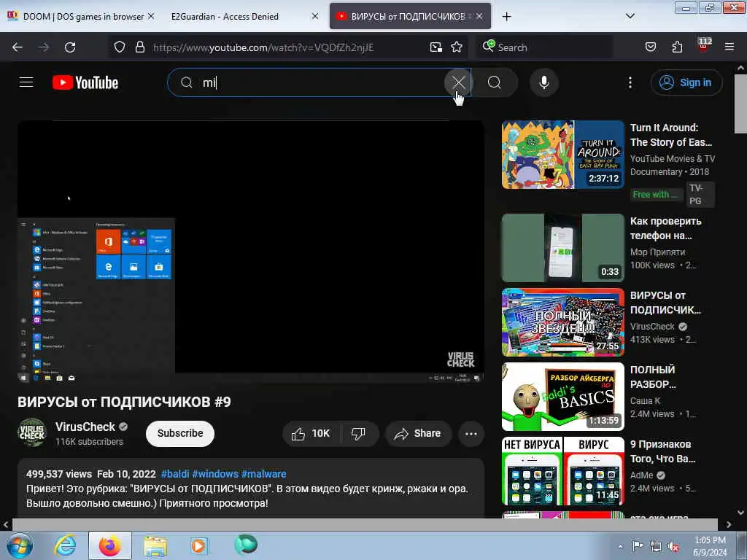This screenshot has width=747, height=560.
Task: Show hidden tray icons arrow
Action: pyautogui.click(x=620, y=546)
